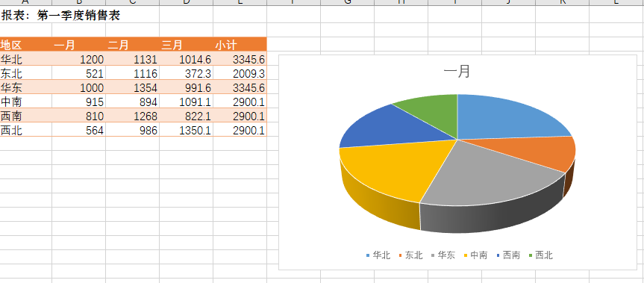
Task: Select the 小计 header cell
Action: pyautogui.click(x=240, y=44)
